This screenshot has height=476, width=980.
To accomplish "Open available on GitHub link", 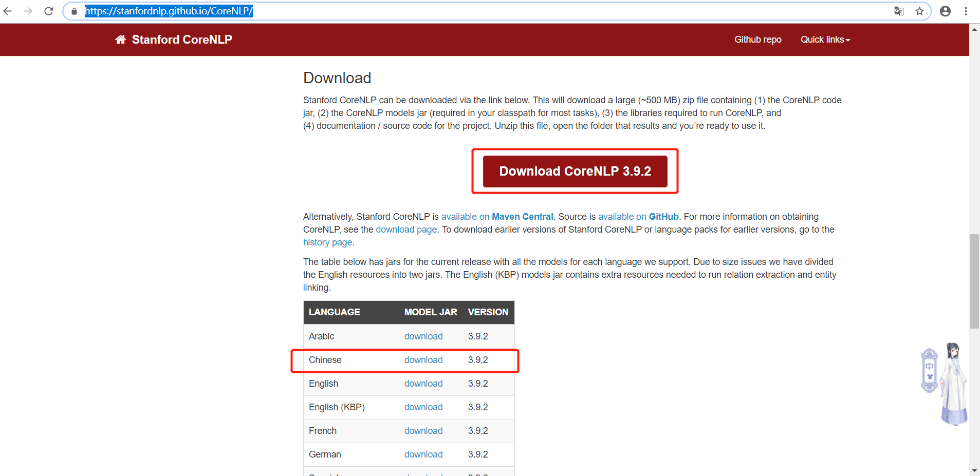I will click(638, 217).
